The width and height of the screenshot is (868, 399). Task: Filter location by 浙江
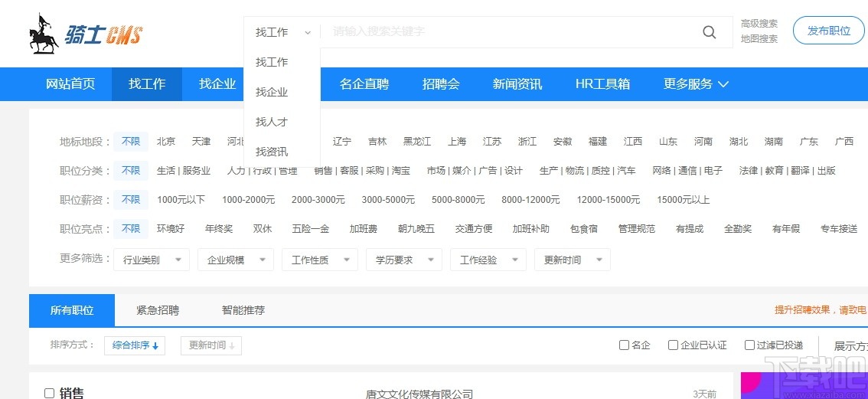point(527,142)
